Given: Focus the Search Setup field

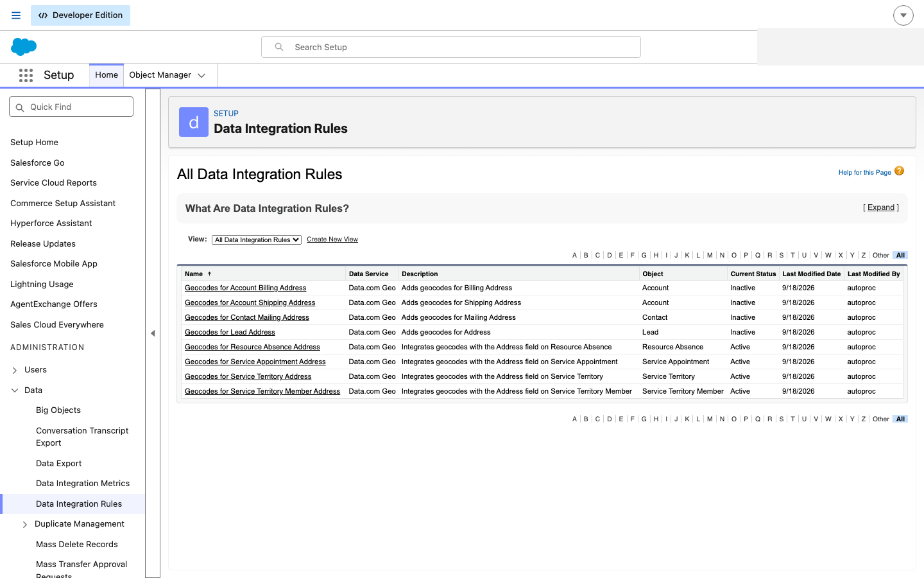Looking at the screenshot, I should [451, 47].
